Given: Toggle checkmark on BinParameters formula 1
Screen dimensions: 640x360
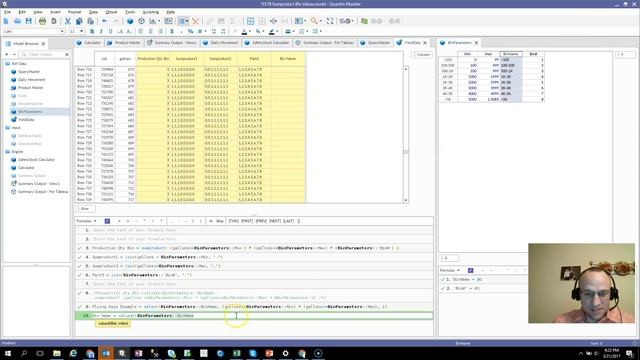Looking at the screenshot, I should (x=443, y=280).
